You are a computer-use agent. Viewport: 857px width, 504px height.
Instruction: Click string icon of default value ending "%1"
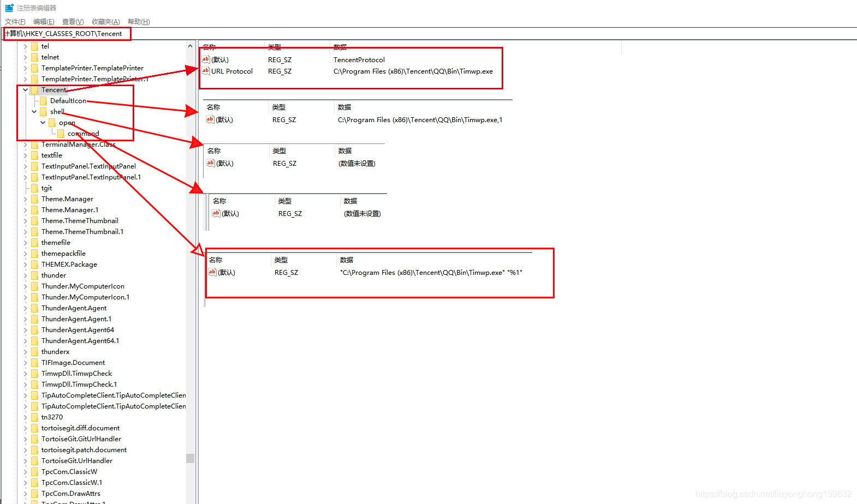tap(212, 272)
